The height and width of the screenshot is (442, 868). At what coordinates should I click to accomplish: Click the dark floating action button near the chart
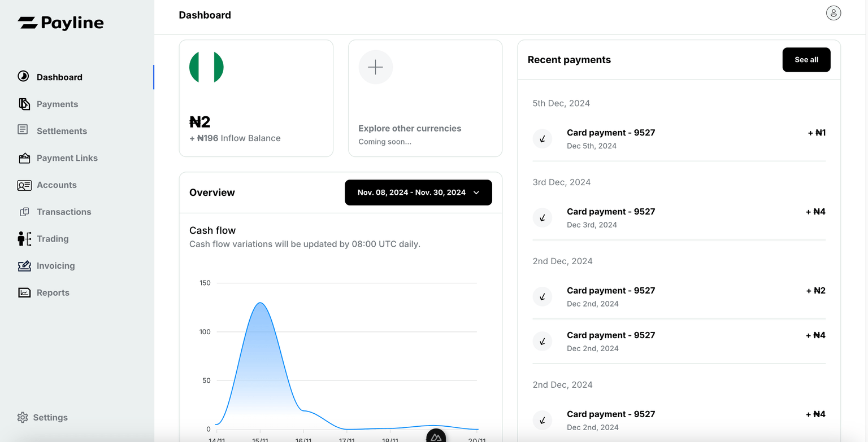(435, 435)
